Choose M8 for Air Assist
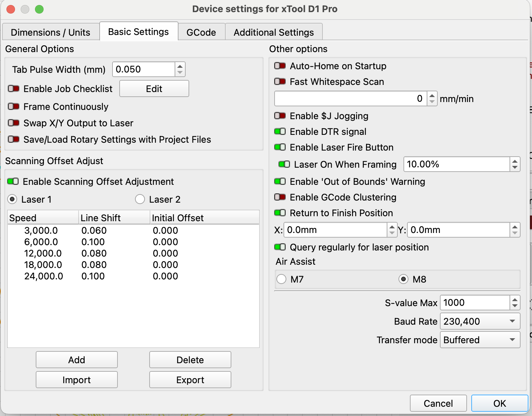Screen dimensions: 532x416 coord(403,279)
